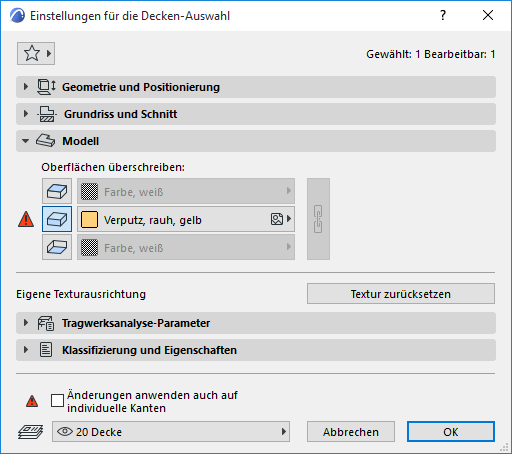Expand Geometrie und Positionierung panel arrow

26,87
